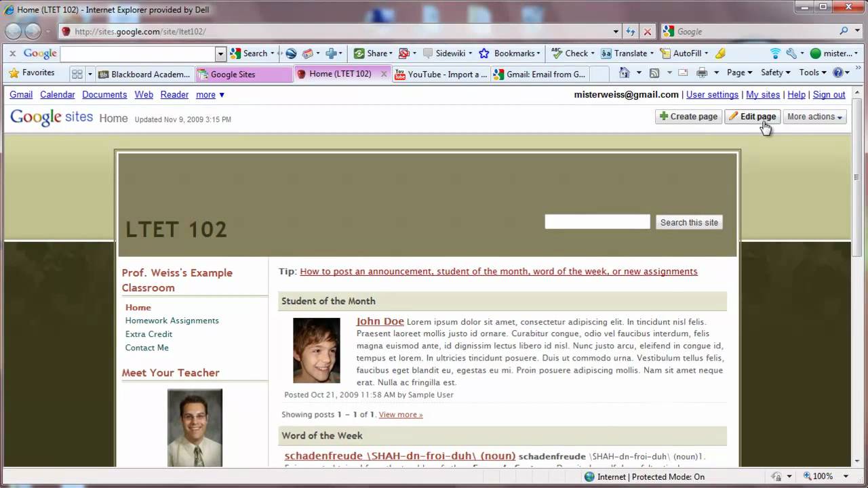Switch to the Blackboard Academic tab
This screenshot has height=488, width=868.
tap(144, 75)
